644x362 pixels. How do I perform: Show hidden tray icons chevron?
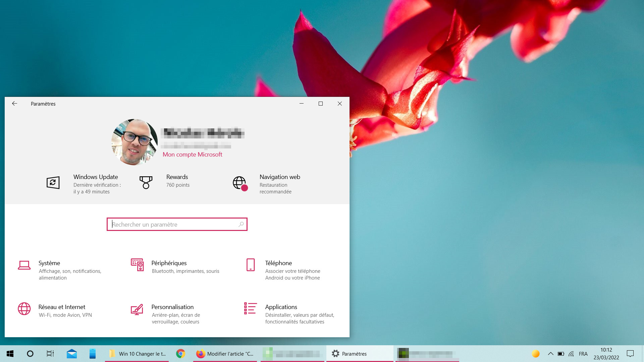click(550, 354)
